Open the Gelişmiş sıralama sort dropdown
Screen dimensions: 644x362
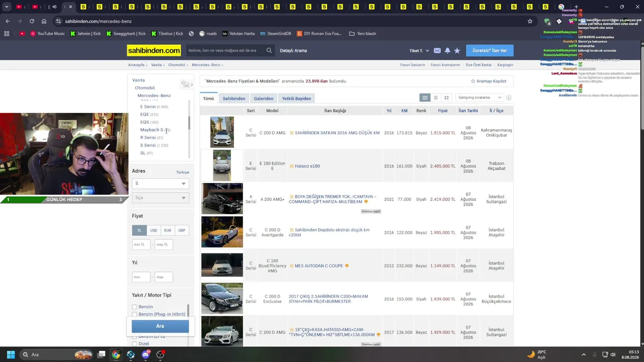pyautogui.click(x=479, y=98)
